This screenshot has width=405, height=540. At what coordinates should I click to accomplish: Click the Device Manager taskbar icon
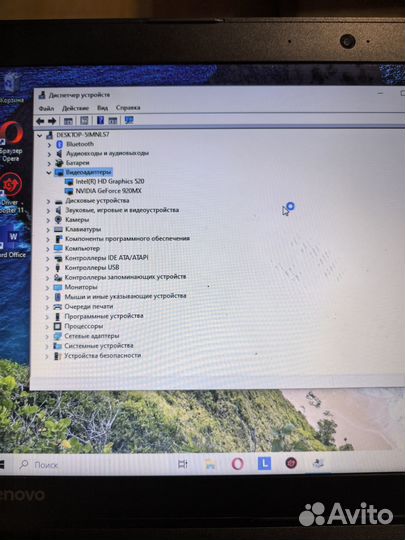click(x=318, y=464)
